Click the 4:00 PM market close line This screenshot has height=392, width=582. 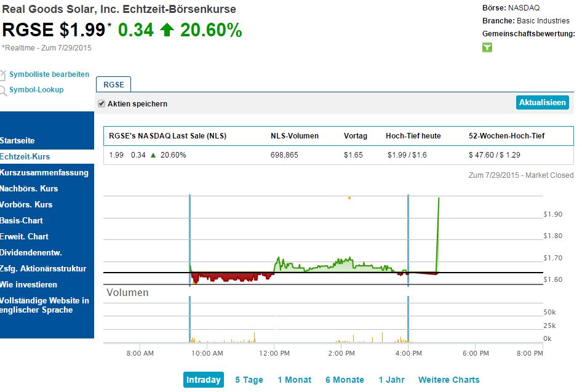409,240
